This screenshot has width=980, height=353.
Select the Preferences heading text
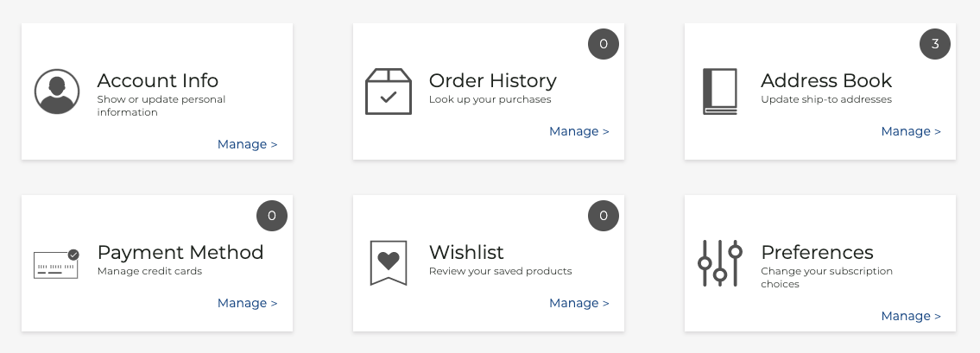(817, 252)
